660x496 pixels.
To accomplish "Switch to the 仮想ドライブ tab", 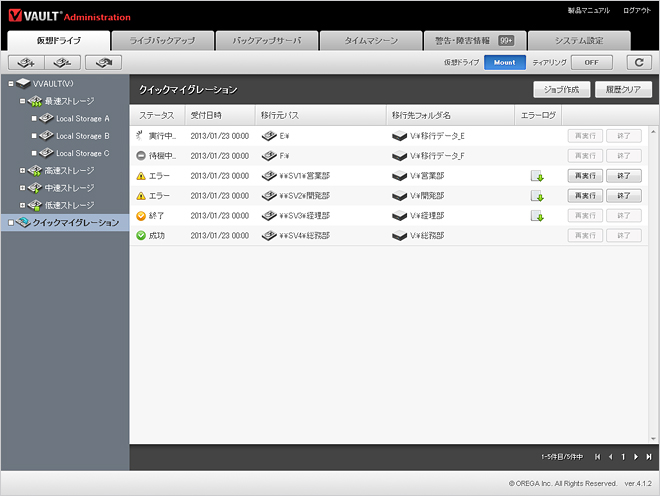I will pyautogui.click(x=59, y=40).
